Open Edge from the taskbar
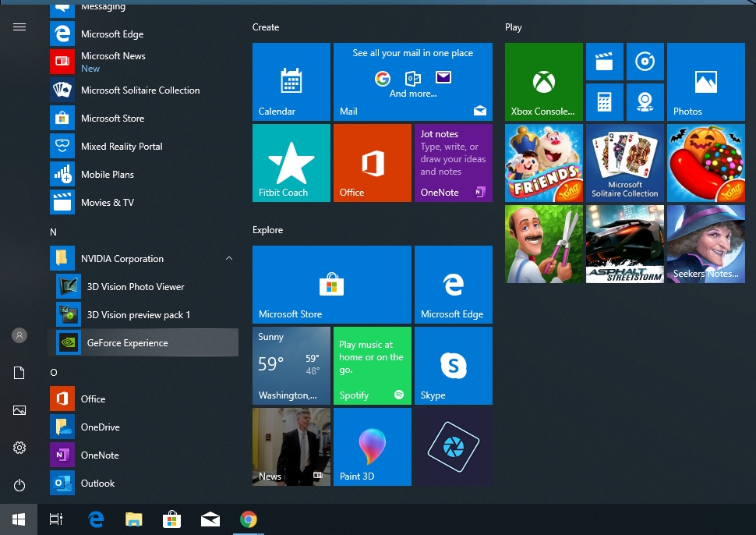The height and width of the screenshot is (535, 756). (96, 519)
